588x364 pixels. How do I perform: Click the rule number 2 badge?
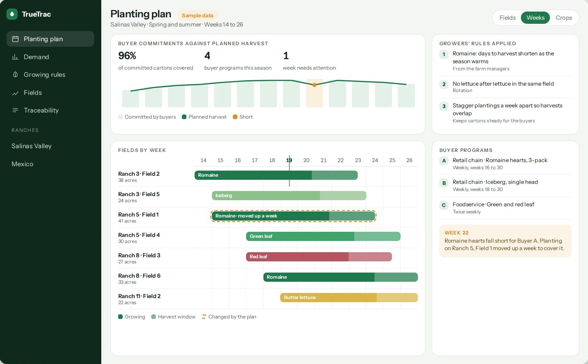click(x=444, y=84)
